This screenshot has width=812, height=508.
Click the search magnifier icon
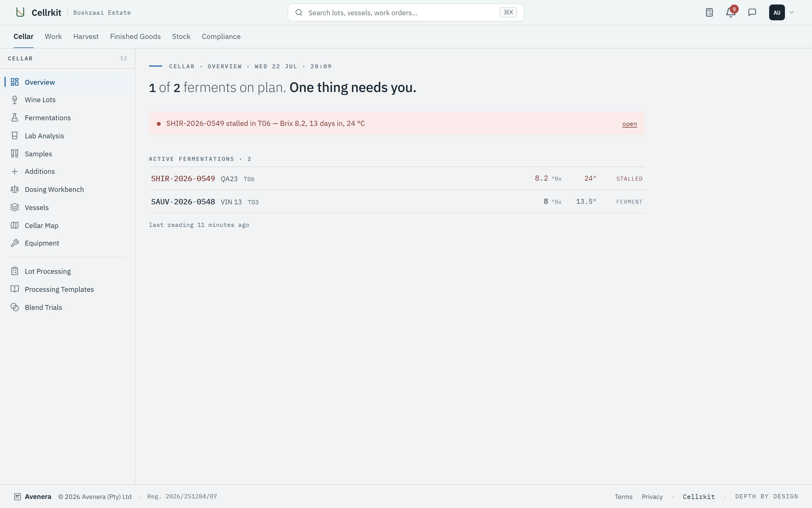(299, 12)
